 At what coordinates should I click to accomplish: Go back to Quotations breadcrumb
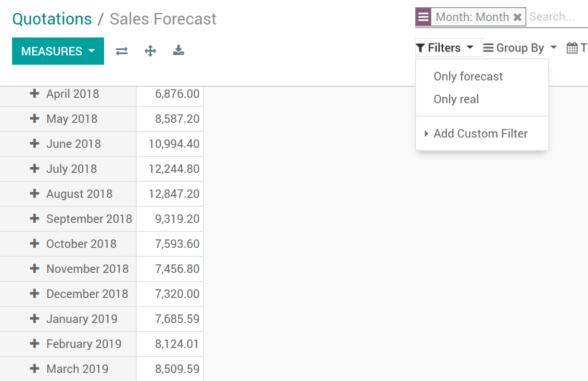tap(52, 19)
